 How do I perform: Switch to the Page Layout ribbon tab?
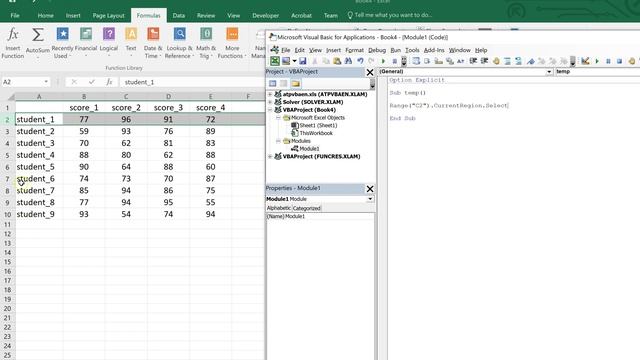coord(108,16)
